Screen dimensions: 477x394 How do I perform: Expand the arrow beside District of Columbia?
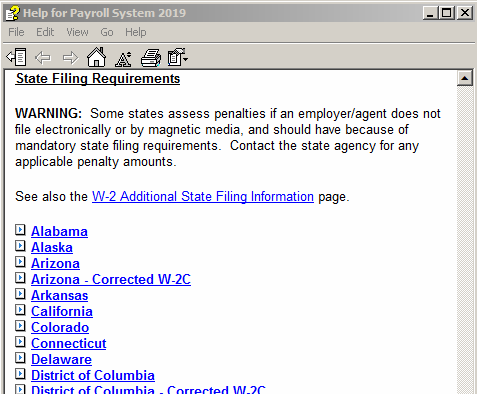[20, 374]
